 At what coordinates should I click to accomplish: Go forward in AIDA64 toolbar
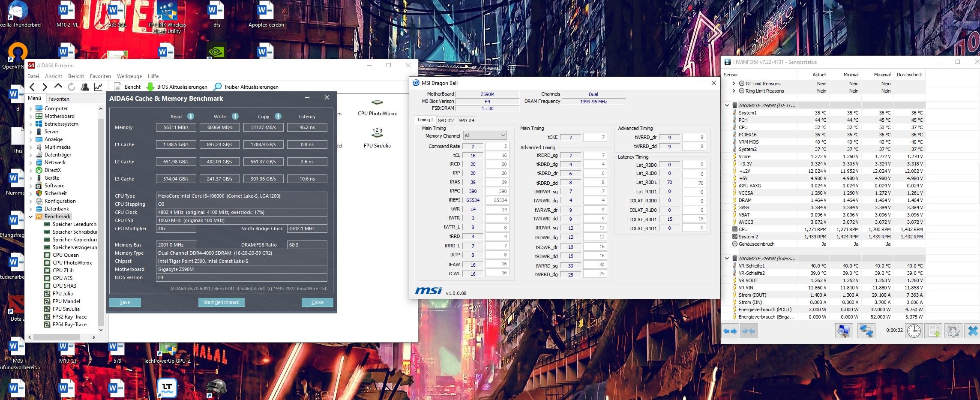tap(45, 87)
